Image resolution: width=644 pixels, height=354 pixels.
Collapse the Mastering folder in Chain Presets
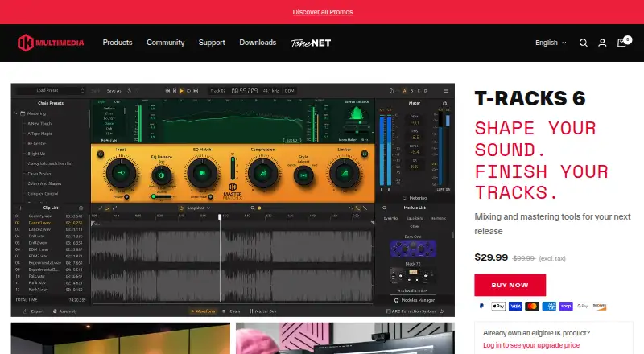(17, 113)
